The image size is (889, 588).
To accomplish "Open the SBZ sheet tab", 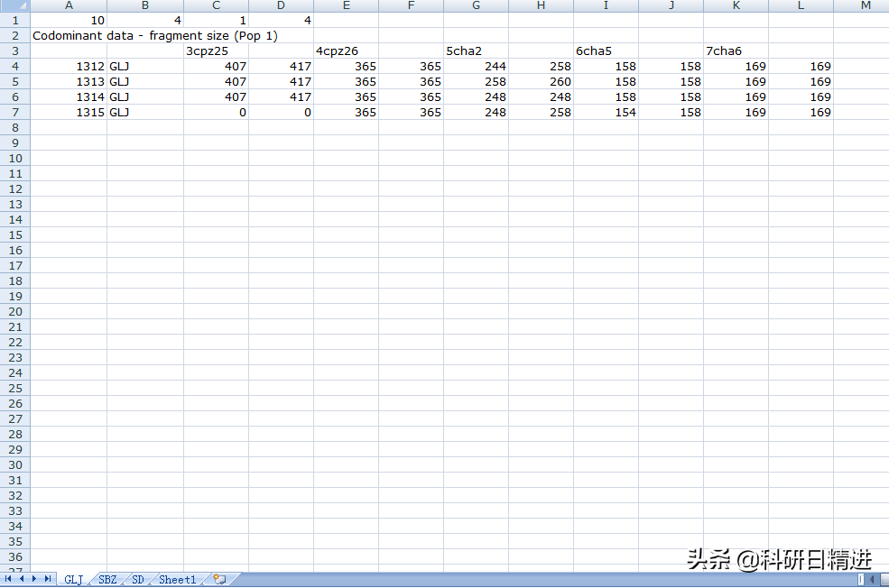I will tap(107, 580).
